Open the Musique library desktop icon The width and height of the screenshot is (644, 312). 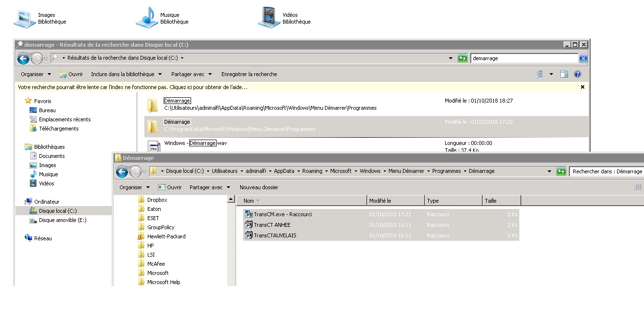click(146, 18)
